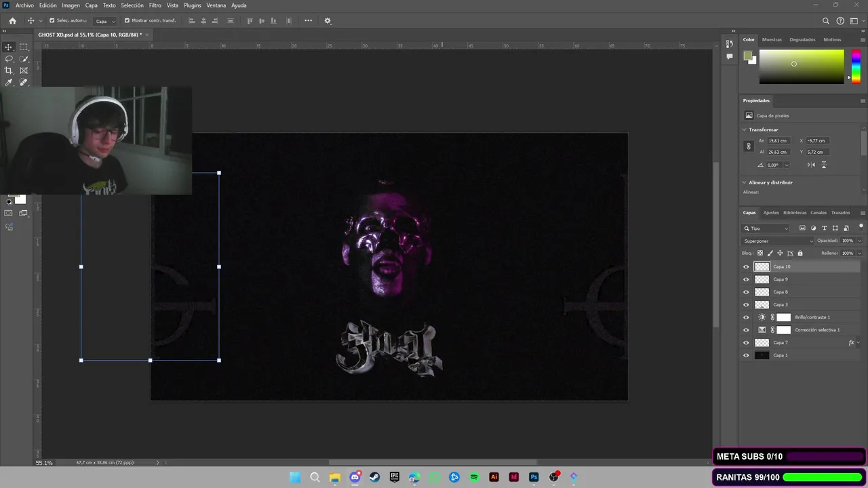Screen dimensions: 868x488
Task: Lock image pixels with brush icon
Action: [x=770, y=253]
